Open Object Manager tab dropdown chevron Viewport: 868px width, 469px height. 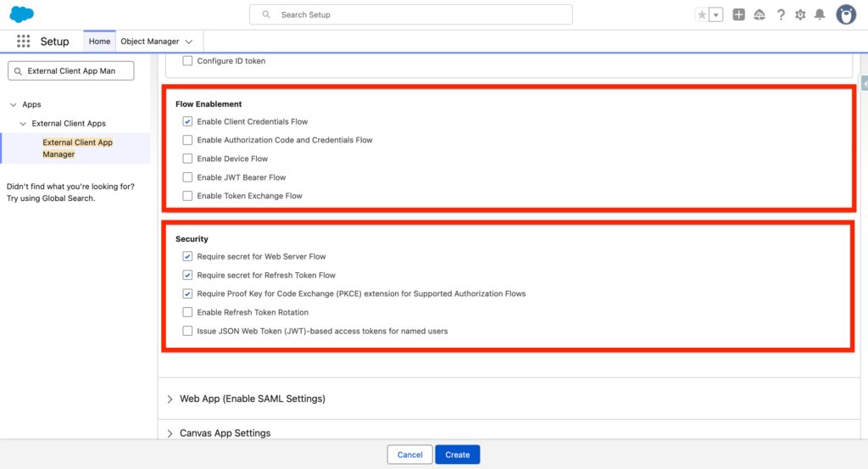(189, 42)
